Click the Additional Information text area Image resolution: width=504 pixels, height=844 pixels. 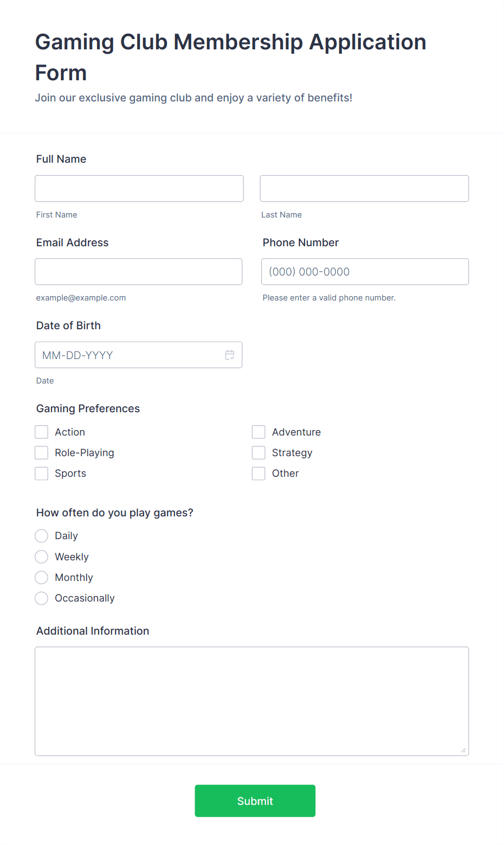click(251, 700)
